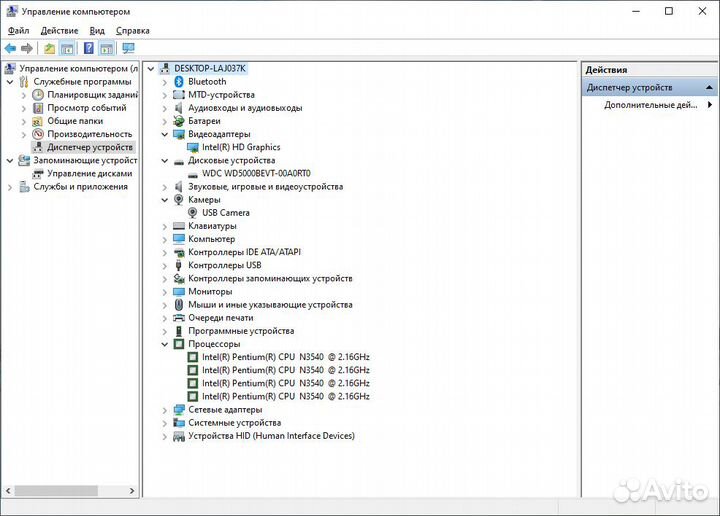Screen dimensions: 720x516
Task: Click the Мыши mouse icon
Action: click(x=179, y=305)
